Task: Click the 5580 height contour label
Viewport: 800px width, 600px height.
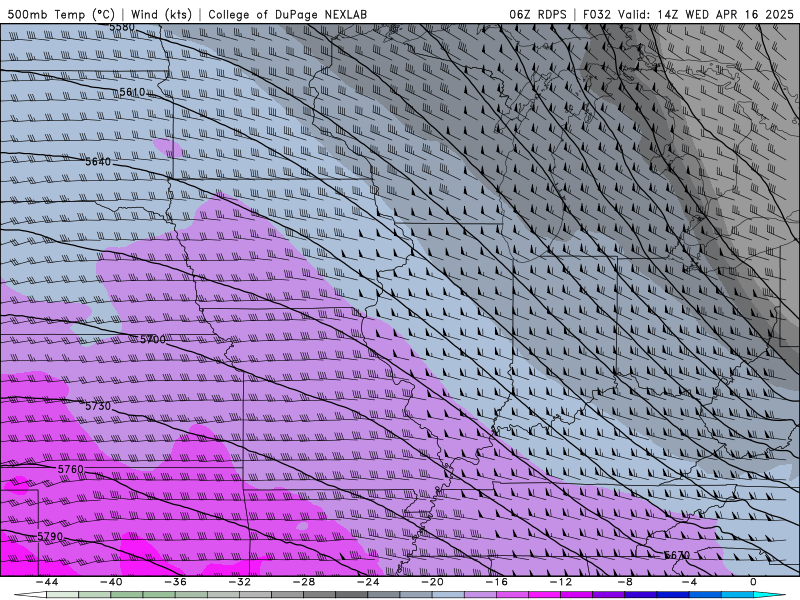Action: [122, 27]
